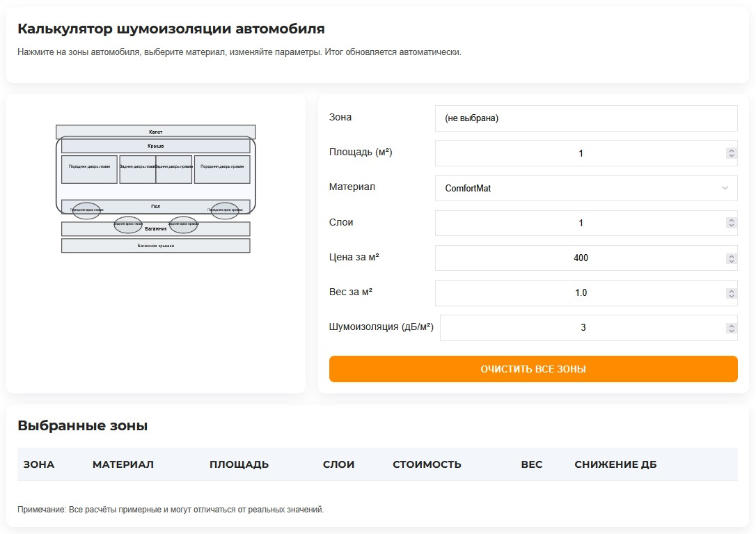The width and height of the screenshot is (756, 534).
Task: Pick the Передняя арка правая ellipse
Action: [x=225, y=210]
